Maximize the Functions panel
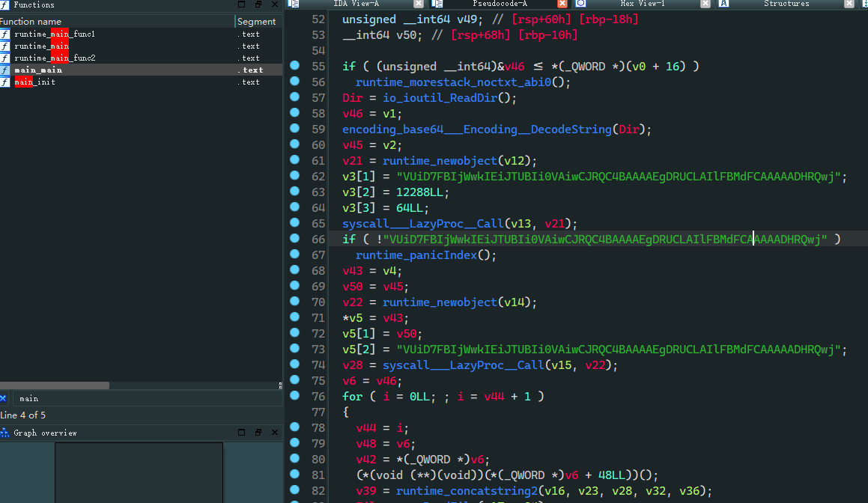Viewport: 868px width, 503px height. tap(242, 4)
